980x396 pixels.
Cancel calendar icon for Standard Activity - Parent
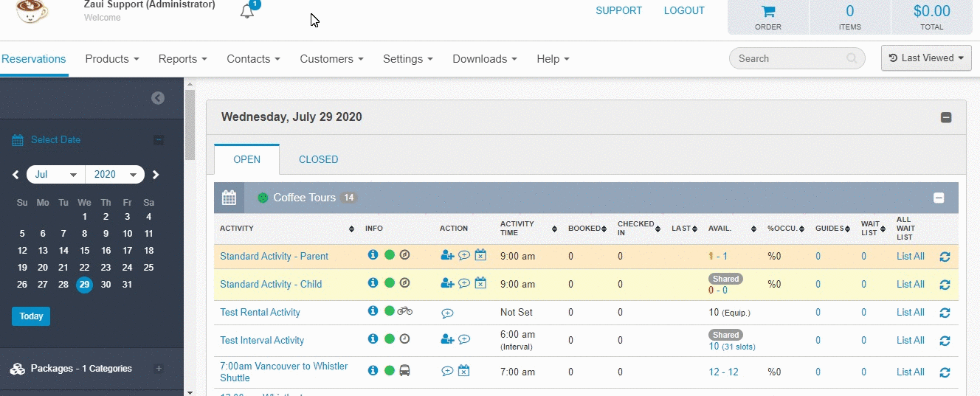[x=480, y=255]
